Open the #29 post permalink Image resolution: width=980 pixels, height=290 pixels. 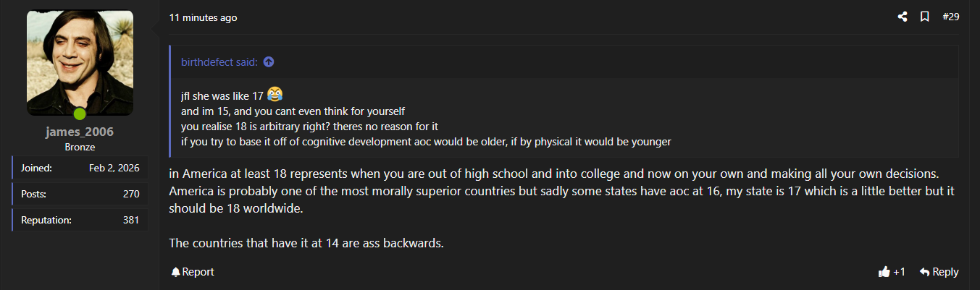[950, 17]
